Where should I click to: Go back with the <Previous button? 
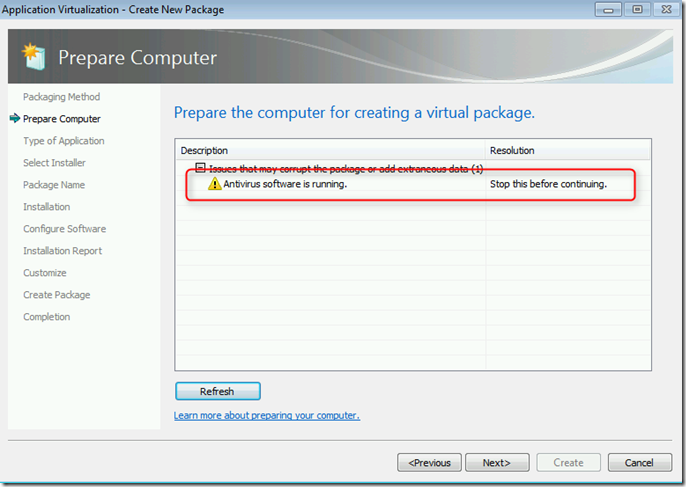429,462
